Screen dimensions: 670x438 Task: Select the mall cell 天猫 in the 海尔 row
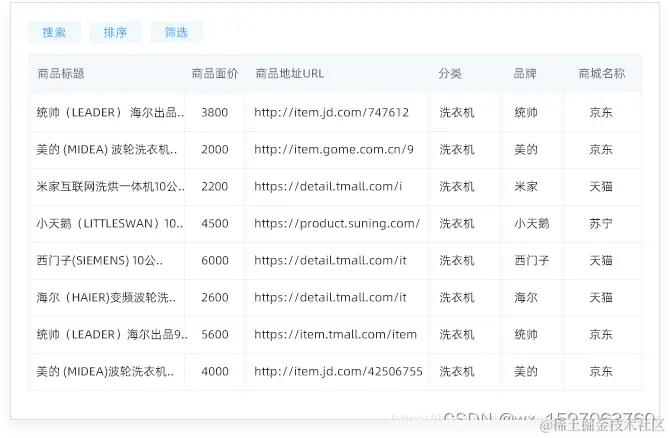tap(601, 297)
